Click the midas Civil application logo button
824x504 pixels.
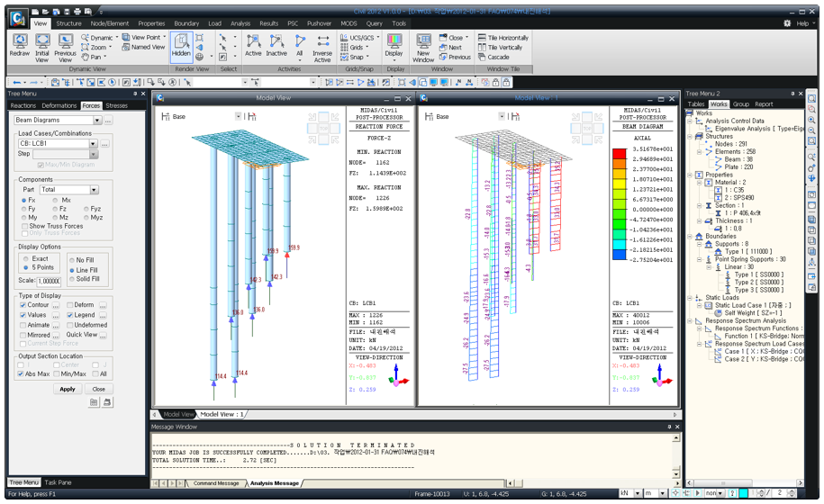(x=18, y=20)
